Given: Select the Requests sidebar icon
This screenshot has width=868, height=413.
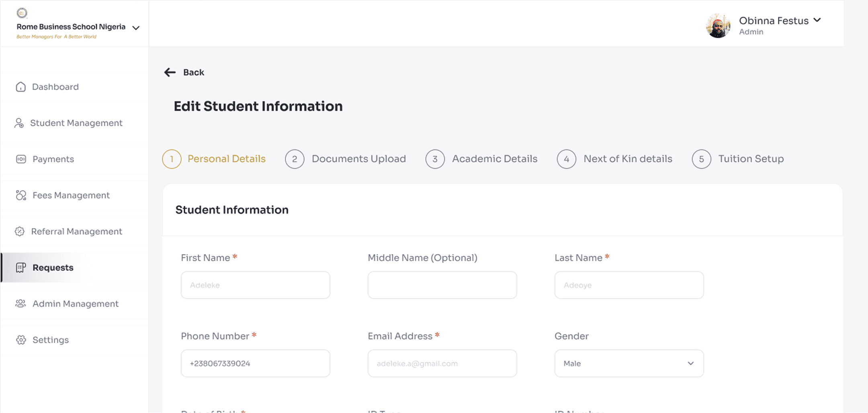Looking at the screenshot, I should 20,268.
